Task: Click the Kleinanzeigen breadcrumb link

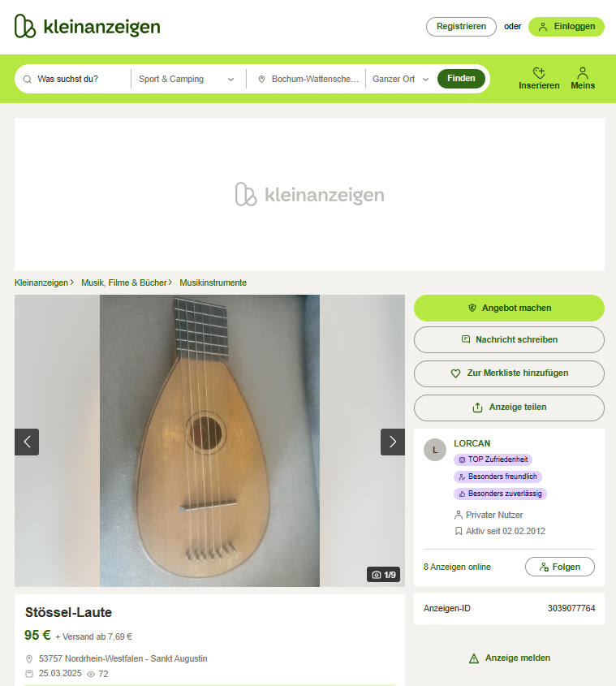Action: pyautogui.click(x=41, y=283)
